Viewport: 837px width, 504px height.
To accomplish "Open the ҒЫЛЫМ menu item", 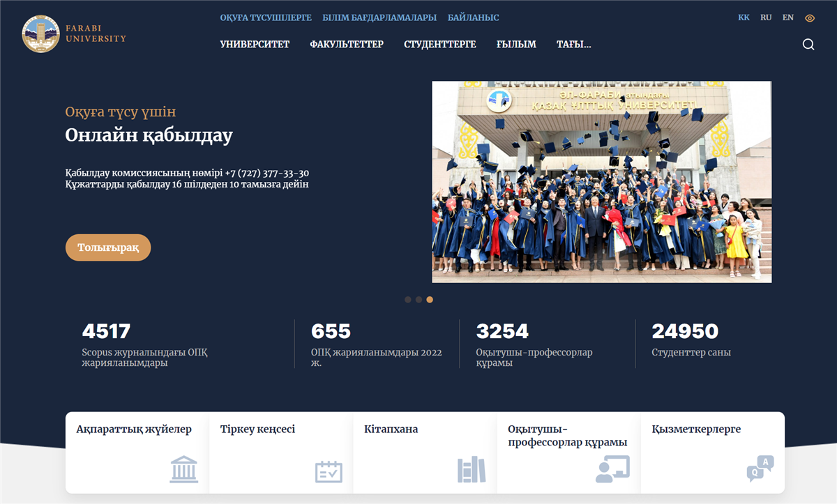I will click(x=516, y=45).
